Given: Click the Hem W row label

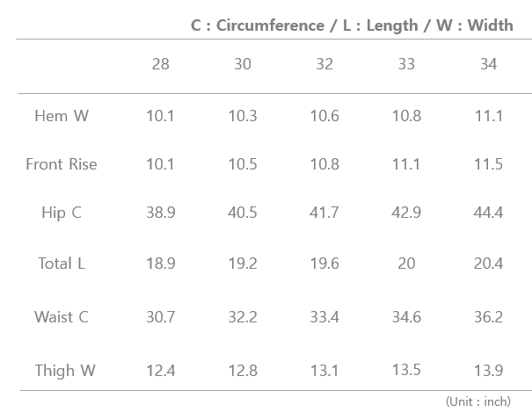Looking at the screenshot, I should coord(62,116).
